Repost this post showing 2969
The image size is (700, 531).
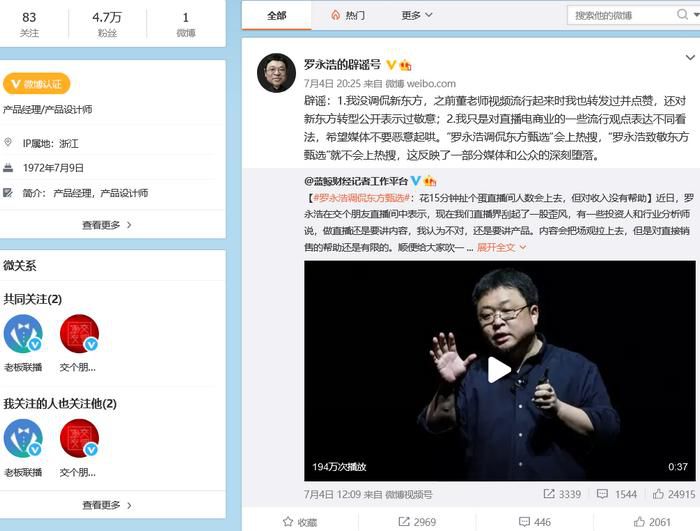[x=417, y=522]
